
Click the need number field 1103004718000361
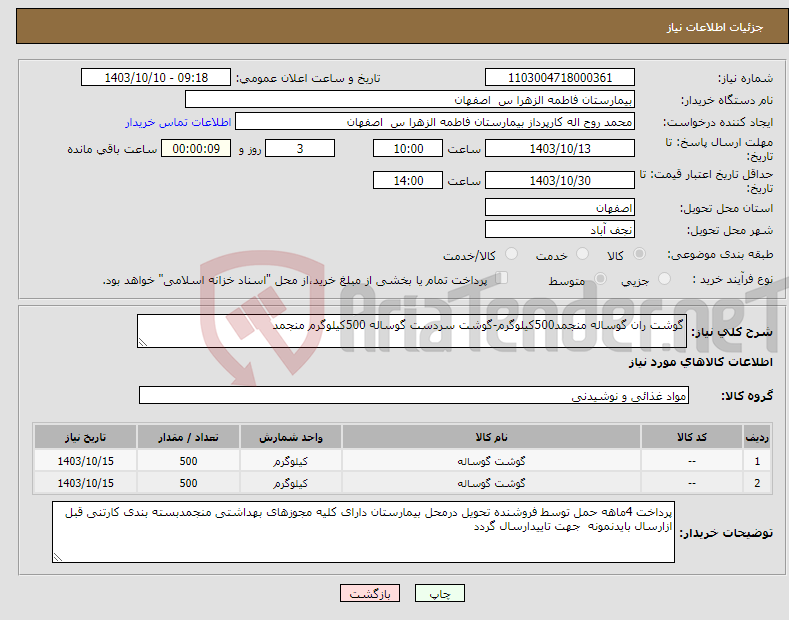click(x=560, y=78)
